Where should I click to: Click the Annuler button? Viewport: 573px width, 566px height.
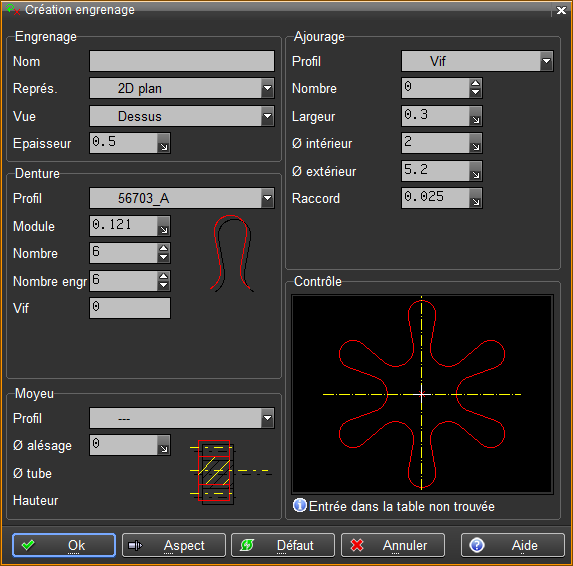[x=393, y=545]
